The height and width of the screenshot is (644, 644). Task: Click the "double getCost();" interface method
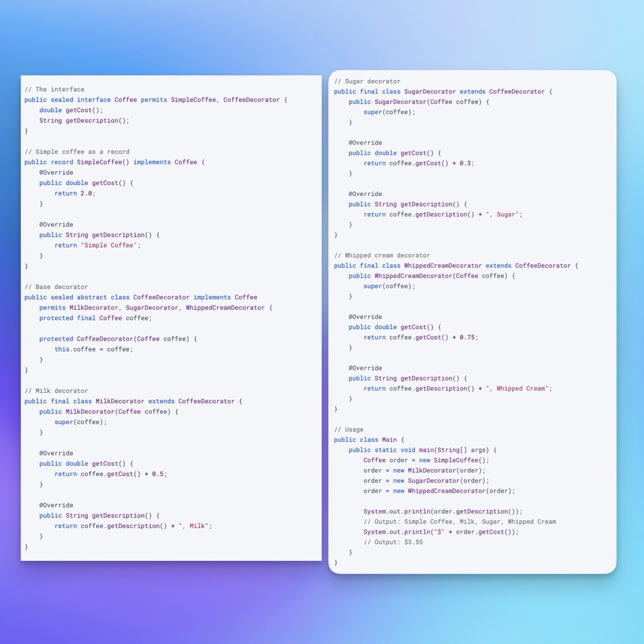[71, 110]
